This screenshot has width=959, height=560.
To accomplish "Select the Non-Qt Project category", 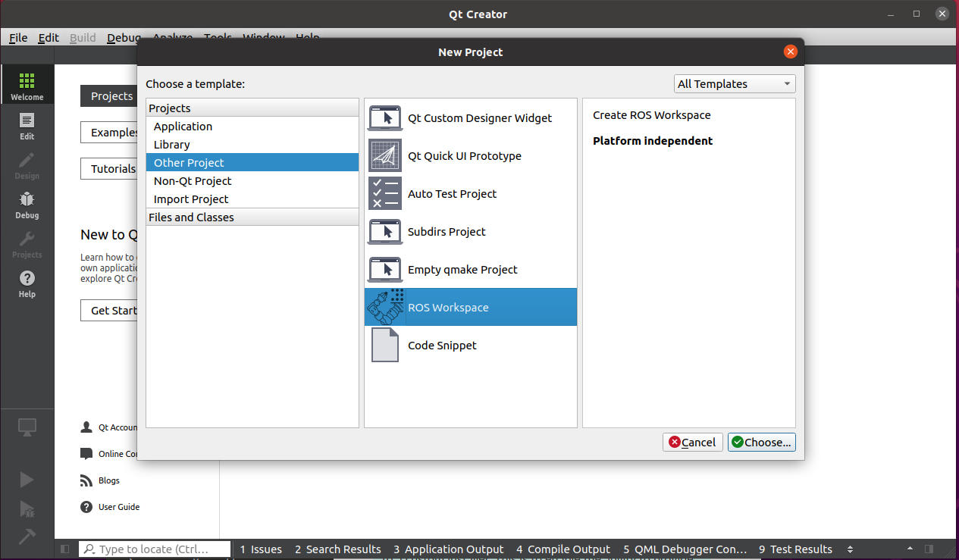I will pyautogui.click(x=252, y=181).
